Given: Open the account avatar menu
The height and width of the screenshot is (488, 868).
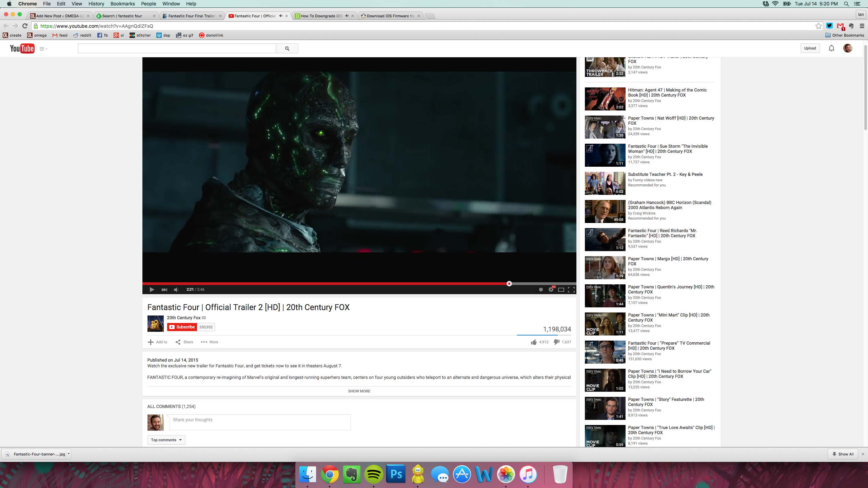Looking at the screenshot, I should [848, 48].
